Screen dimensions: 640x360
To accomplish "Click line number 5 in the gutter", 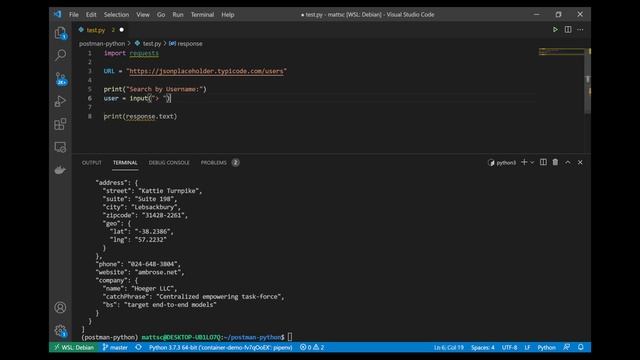I will tap(90, 89).
